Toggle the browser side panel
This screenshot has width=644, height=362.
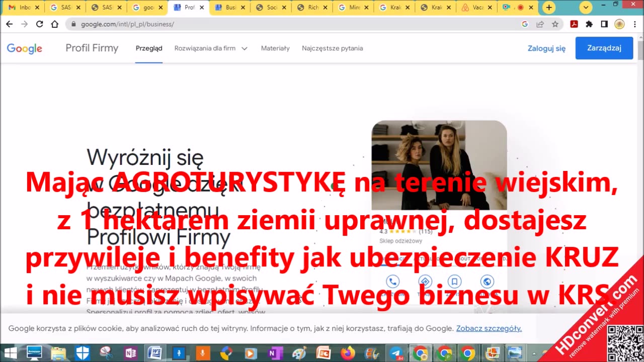tap(604, 24)
